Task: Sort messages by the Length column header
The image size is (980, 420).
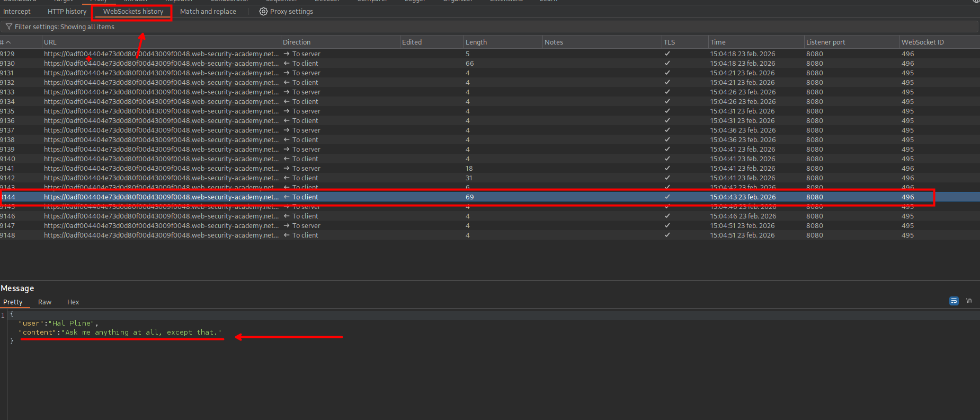Action: tap(476, 42)
